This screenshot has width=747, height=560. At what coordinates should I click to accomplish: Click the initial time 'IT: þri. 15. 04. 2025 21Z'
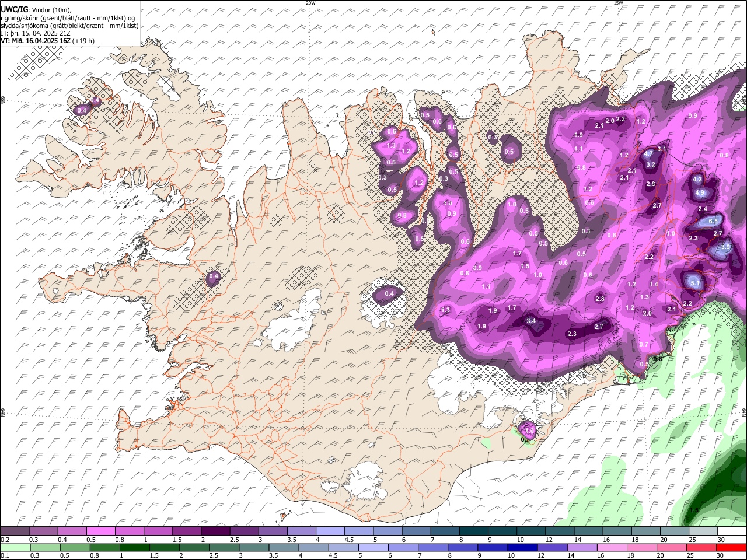[x=35, y=33]
